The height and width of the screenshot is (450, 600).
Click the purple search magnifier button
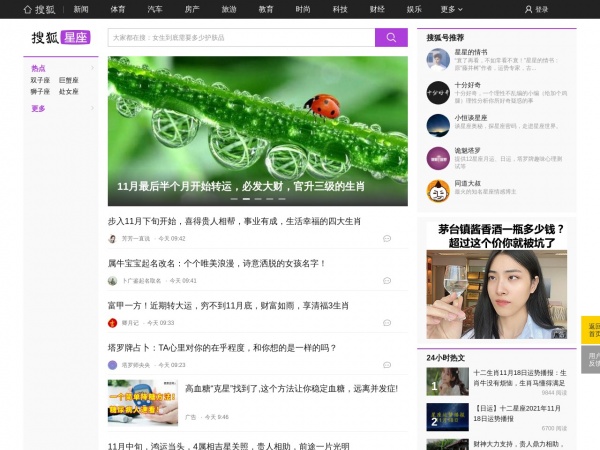tap(391, 38)
